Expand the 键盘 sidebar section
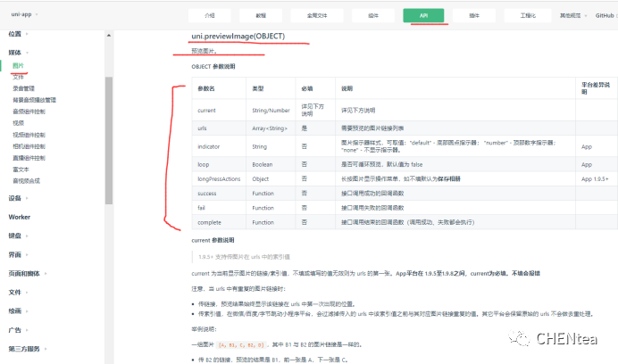The width and height of the screenshot is (618, 364). coord(18,236)
